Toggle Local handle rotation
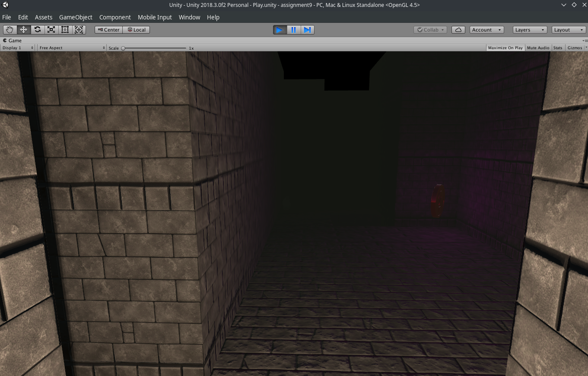 tap(137, 30)
